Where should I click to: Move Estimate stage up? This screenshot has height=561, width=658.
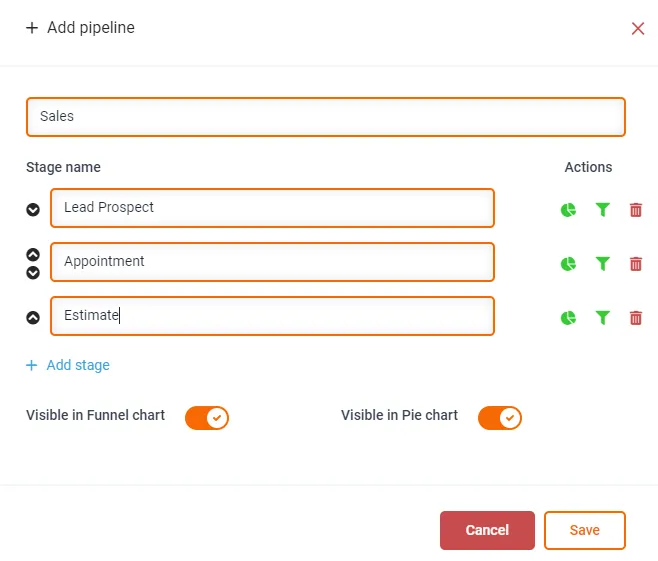click(x=33, y=318)
